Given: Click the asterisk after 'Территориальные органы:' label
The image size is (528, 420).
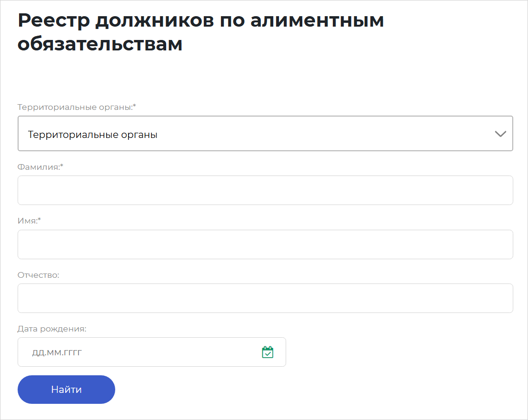Looking at the screenshot, I should (x=135, y=106).
